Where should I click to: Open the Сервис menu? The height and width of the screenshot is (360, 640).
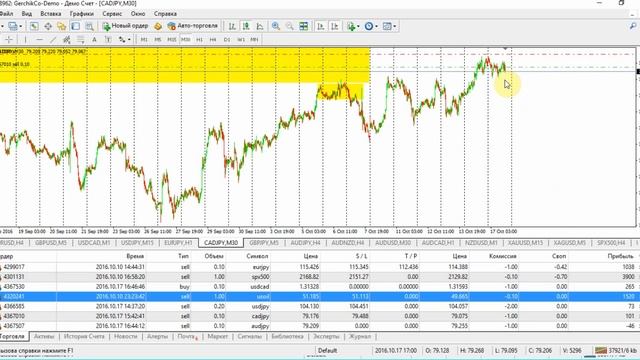click(112, 13)
